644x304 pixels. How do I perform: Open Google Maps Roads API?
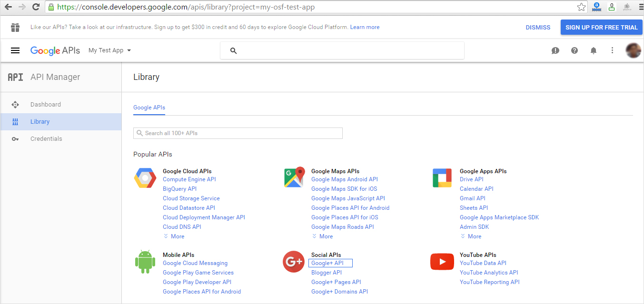[343, 227]
